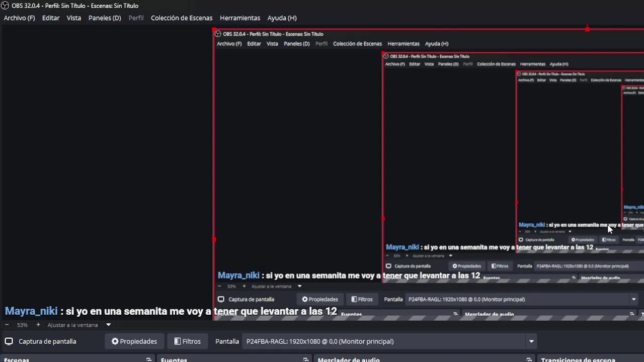Open the Archivo (F) menu in main window

point(20,18)
